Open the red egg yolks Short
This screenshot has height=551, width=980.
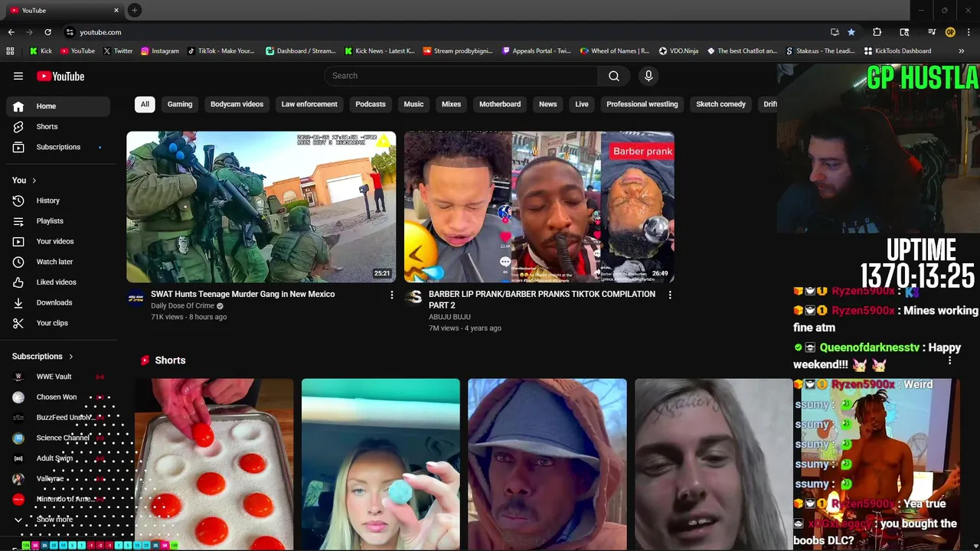tap(214, 465)
